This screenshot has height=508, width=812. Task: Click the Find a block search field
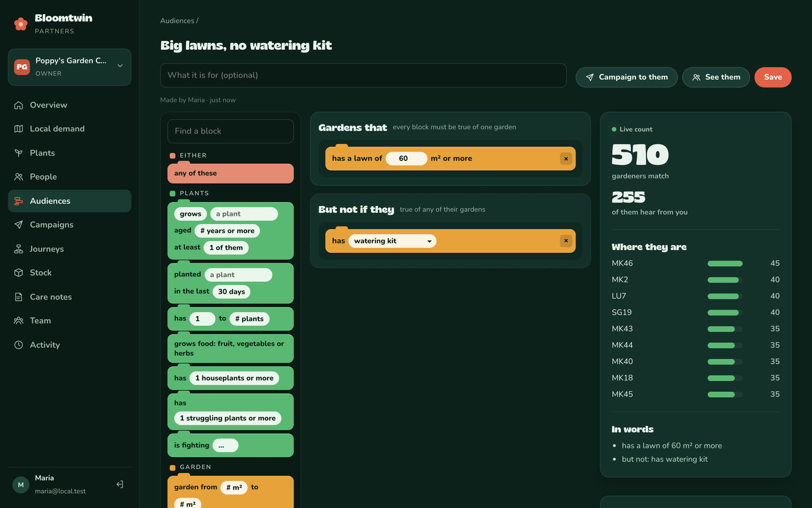tap(230, 131)
